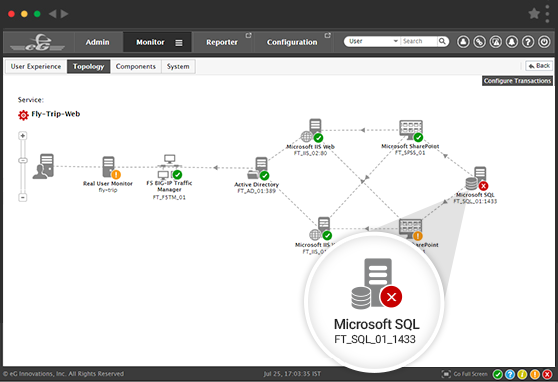Zoom in with the plus button
Viewport: 558px width, 382px height.
click(x=23, y=136)
